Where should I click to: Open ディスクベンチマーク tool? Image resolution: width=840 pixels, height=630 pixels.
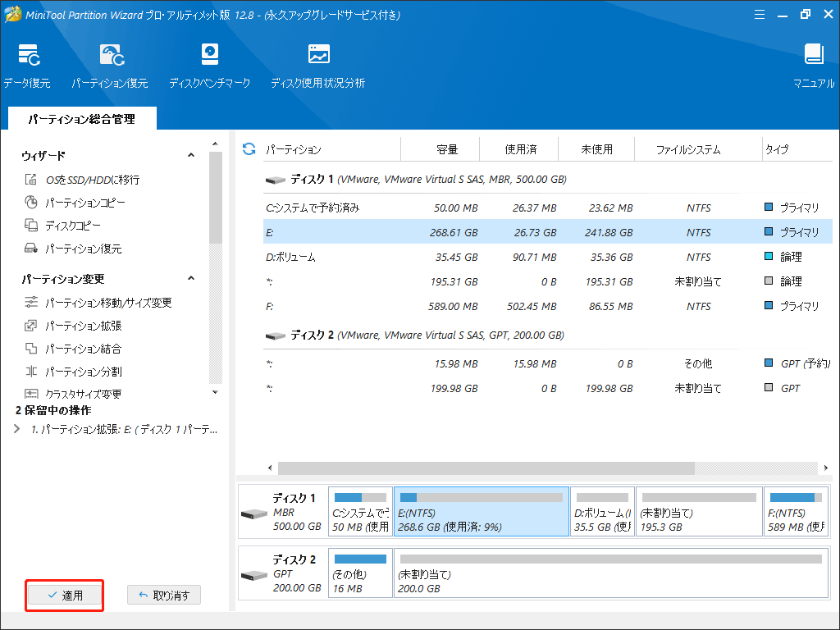209,66
